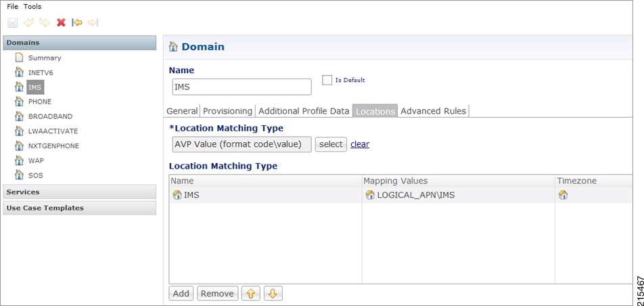Click the domain Name input field
This screenshot has height=306, width=644.
242,87
